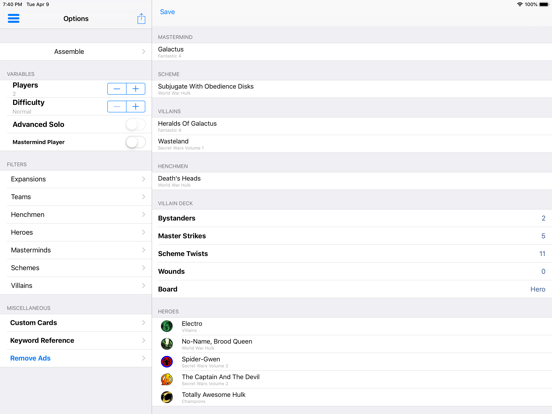552x414 pixels.
Task: Enable the Mastermind Player switch
Action: (136, 142)
